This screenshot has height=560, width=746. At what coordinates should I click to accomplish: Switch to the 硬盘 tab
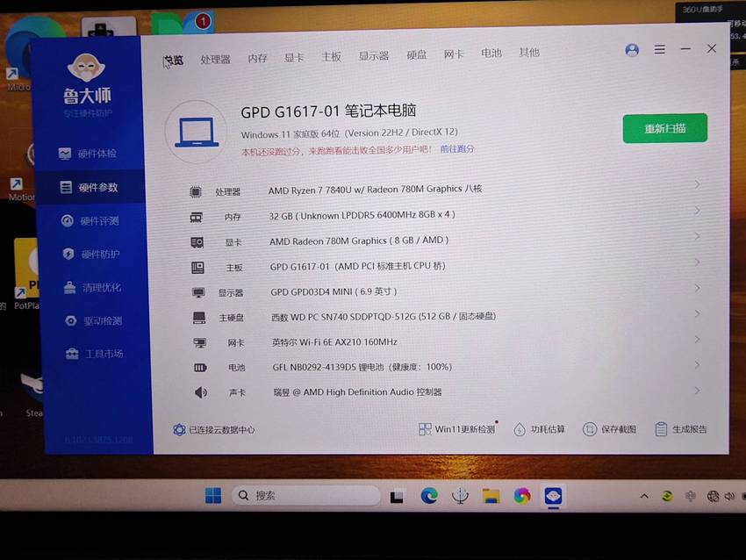(416, 54)
